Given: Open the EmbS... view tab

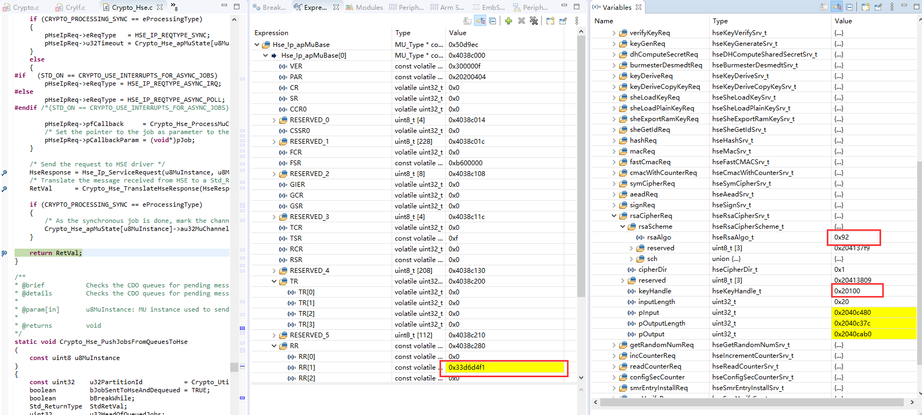Looking at the screenshot, I should pos(488,7).
